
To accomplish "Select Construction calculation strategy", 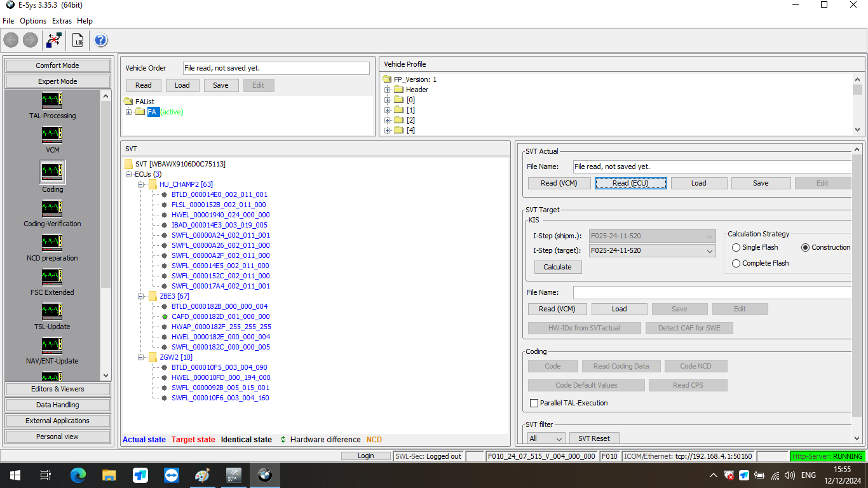I will (x=805, y=247).
